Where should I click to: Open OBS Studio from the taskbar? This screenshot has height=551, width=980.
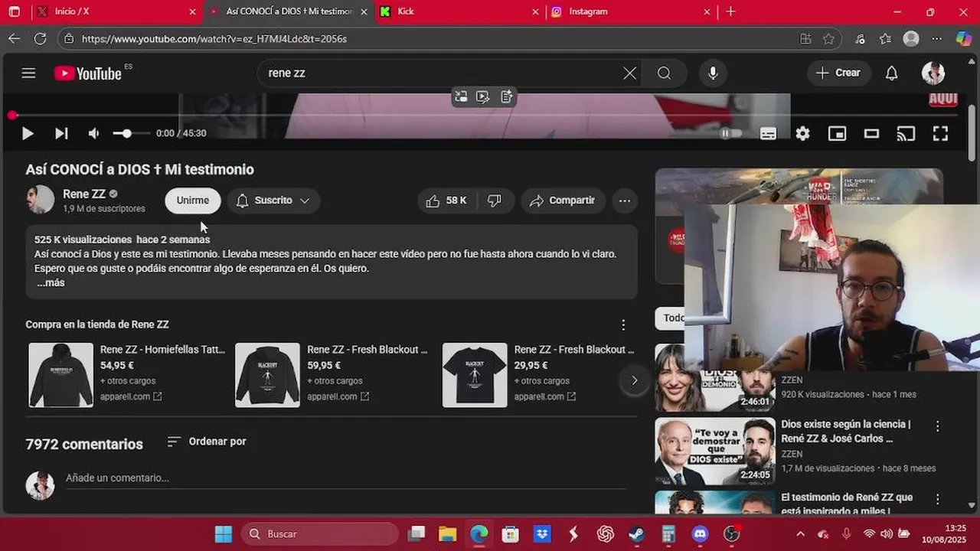(x=732, y=533)
